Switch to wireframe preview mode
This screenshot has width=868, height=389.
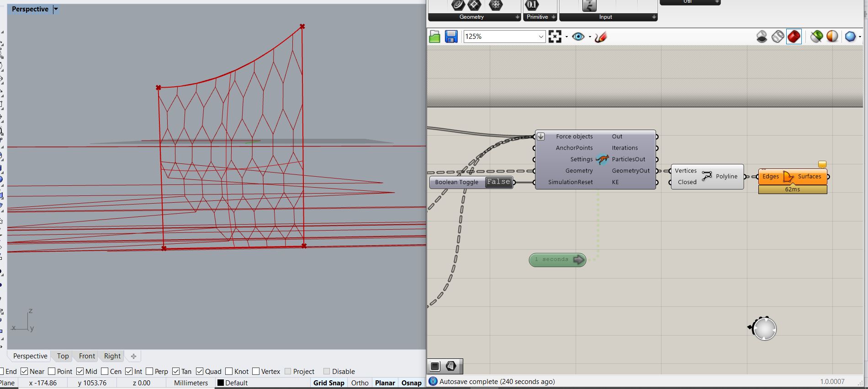(x=778, y=37)
